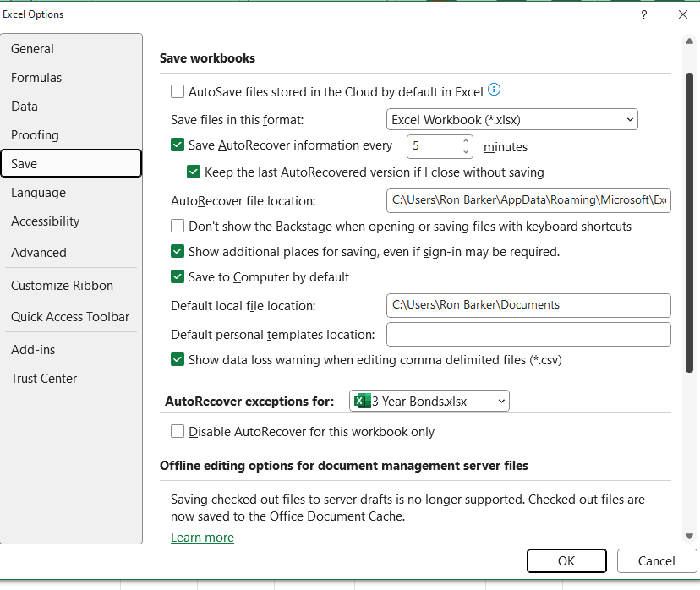Click the scrollbar up arrow
This screenshot has height=590, width=700.
[689, 41]
